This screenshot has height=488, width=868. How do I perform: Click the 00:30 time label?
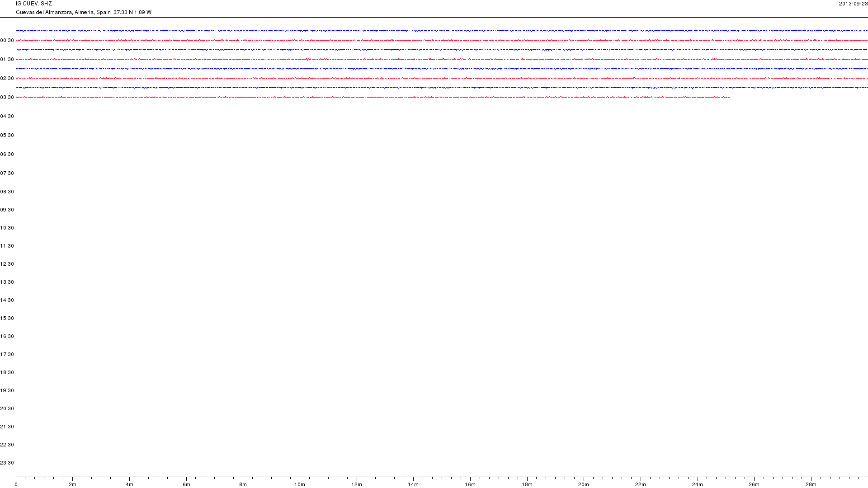click(x=7, y=41)
